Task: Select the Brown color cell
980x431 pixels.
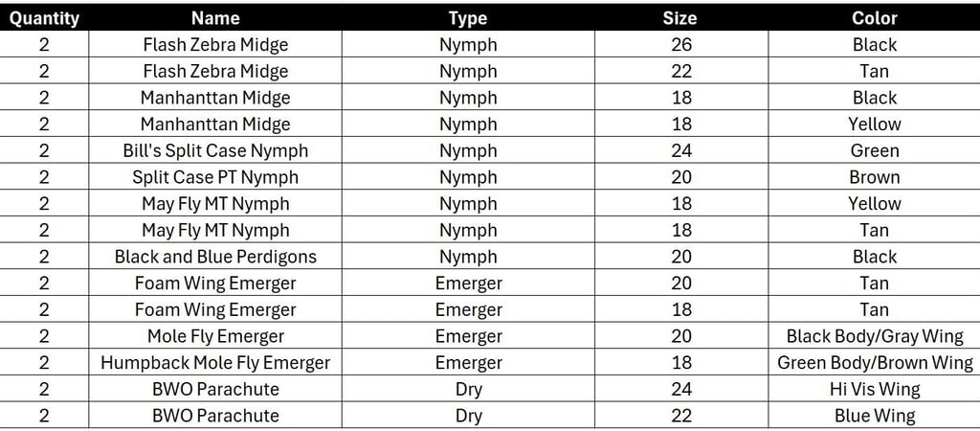Action: point(874,177)
